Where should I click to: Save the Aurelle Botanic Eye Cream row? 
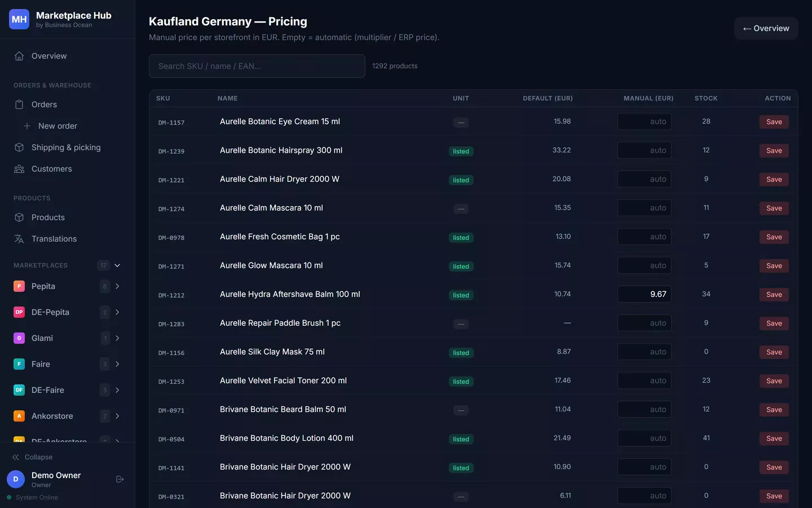pos(774,122)
